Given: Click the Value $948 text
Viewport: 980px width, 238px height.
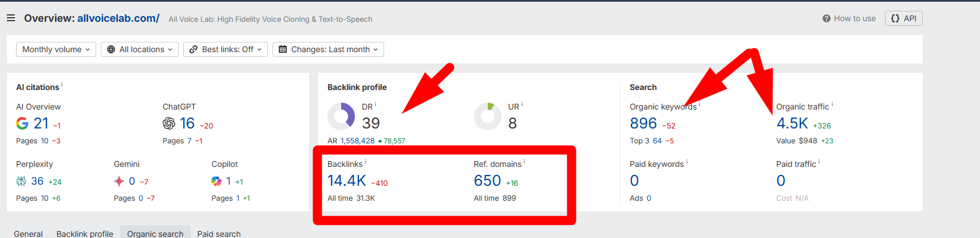Looking at the screenshot, I should point(797,141).
